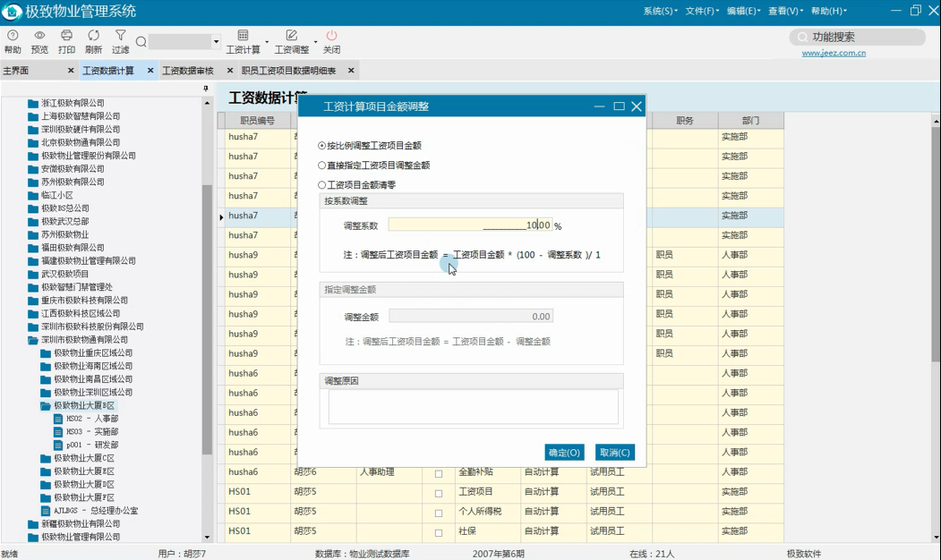This screenshot has width=941, height=560.
Task: Open the www.jeez.com.cn link
Action: 834,54
